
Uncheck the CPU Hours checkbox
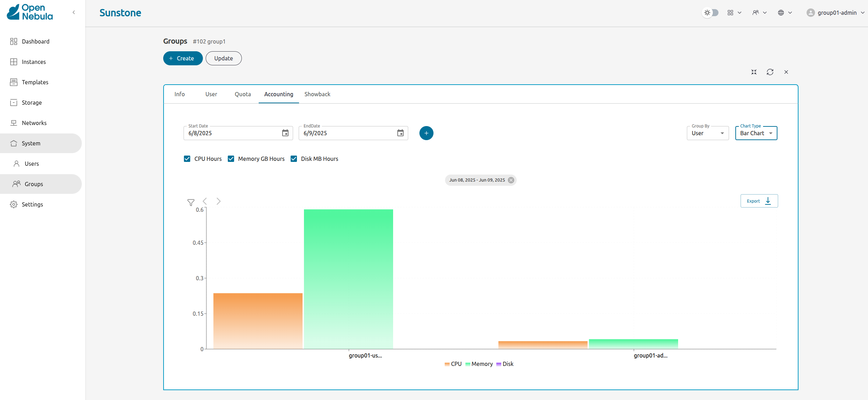coord(187,159)
